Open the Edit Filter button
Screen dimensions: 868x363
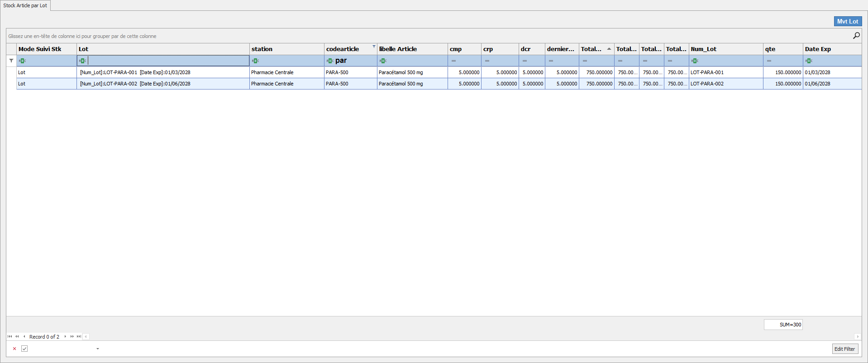pyautogui.click(x=844, y=349)
